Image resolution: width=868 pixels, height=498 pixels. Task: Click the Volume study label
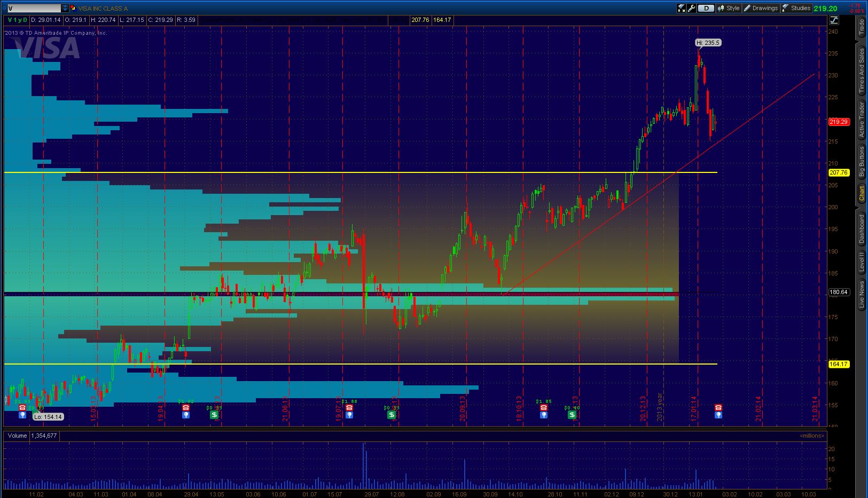[x=17, y=436]
